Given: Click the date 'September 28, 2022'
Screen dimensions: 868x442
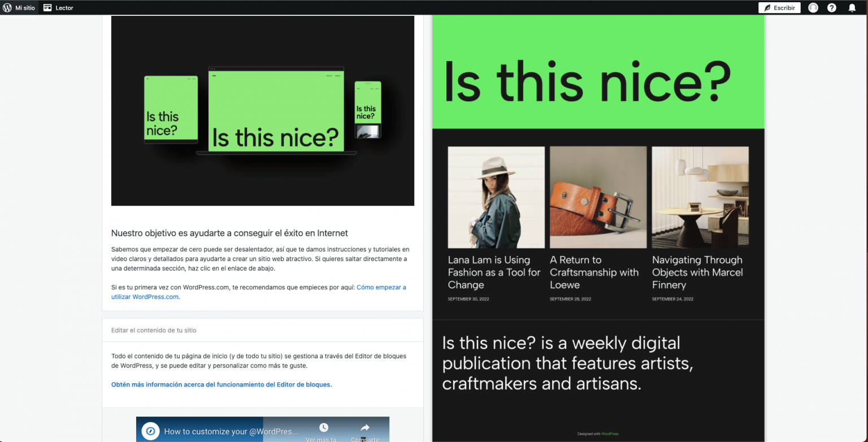Looking at the screenshot, I should 570,299.
